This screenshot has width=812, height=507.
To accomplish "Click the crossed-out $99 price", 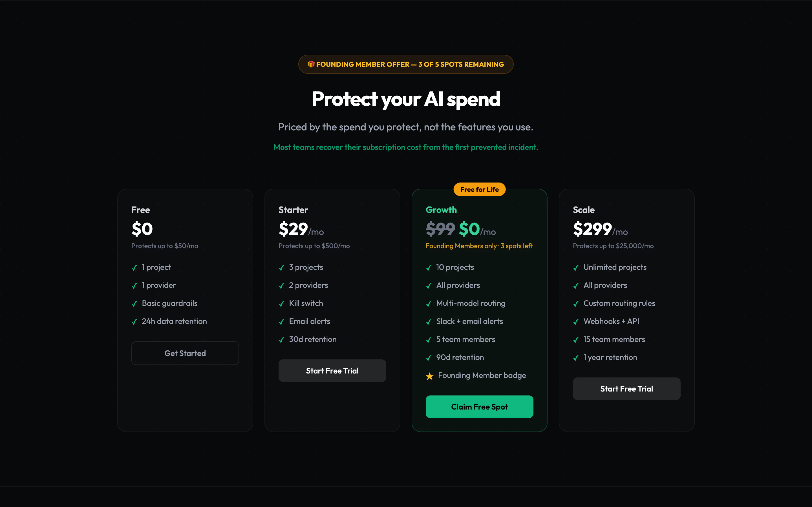I will 440,229.
